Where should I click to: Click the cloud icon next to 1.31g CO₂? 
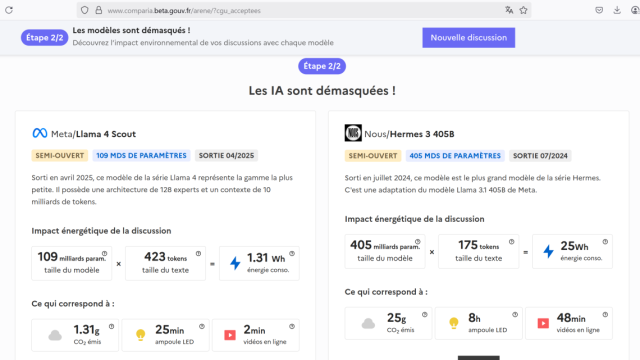point(55,336)
